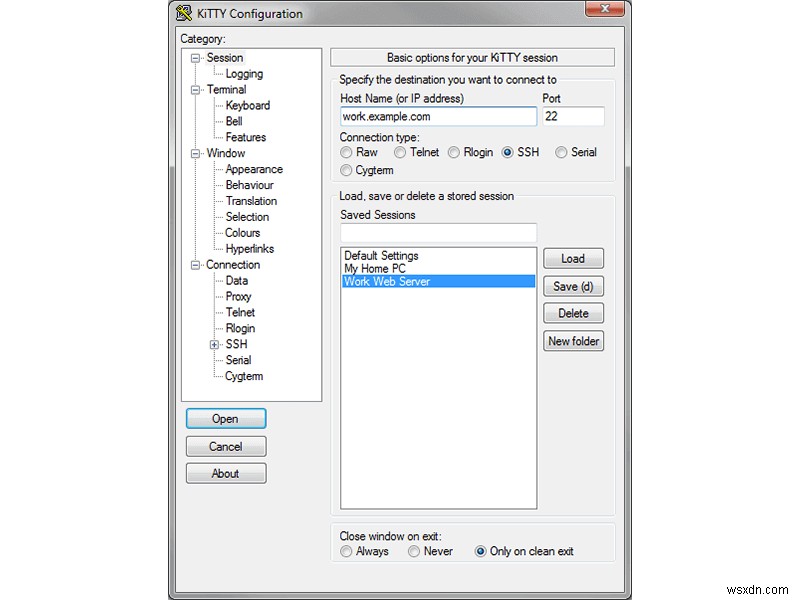Click the Saved Sessions name field

[x=438, y=233]
